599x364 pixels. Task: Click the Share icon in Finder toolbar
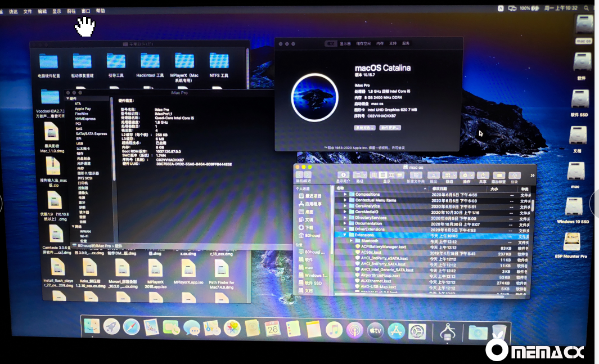click(x=483, y=176)
